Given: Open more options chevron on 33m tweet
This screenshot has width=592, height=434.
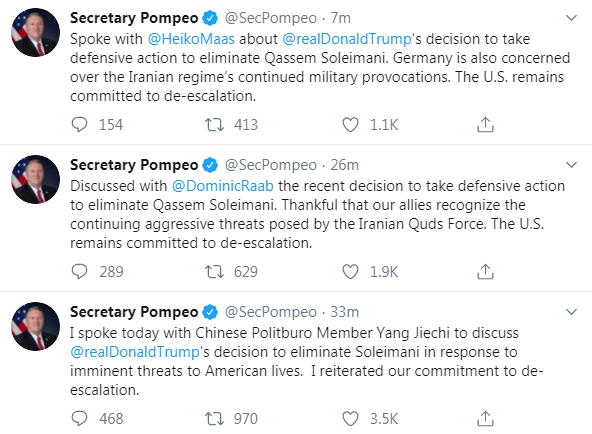Looking at the screenshot, I should [x=572, y=312].
